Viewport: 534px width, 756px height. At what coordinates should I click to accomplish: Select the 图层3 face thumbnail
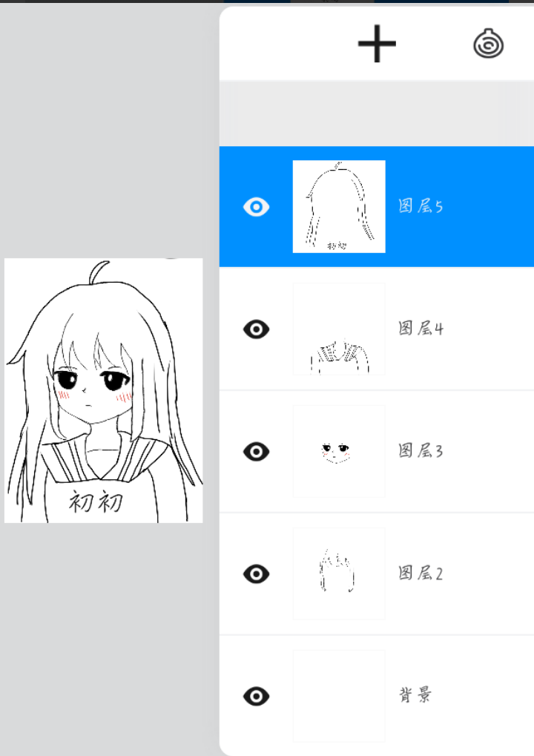tap(339, 451)
